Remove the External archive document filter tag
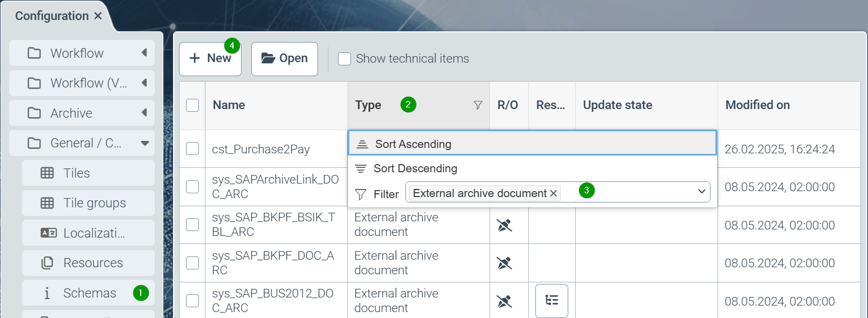Screen dimensions: 868x318 click(x=553, y=193)
